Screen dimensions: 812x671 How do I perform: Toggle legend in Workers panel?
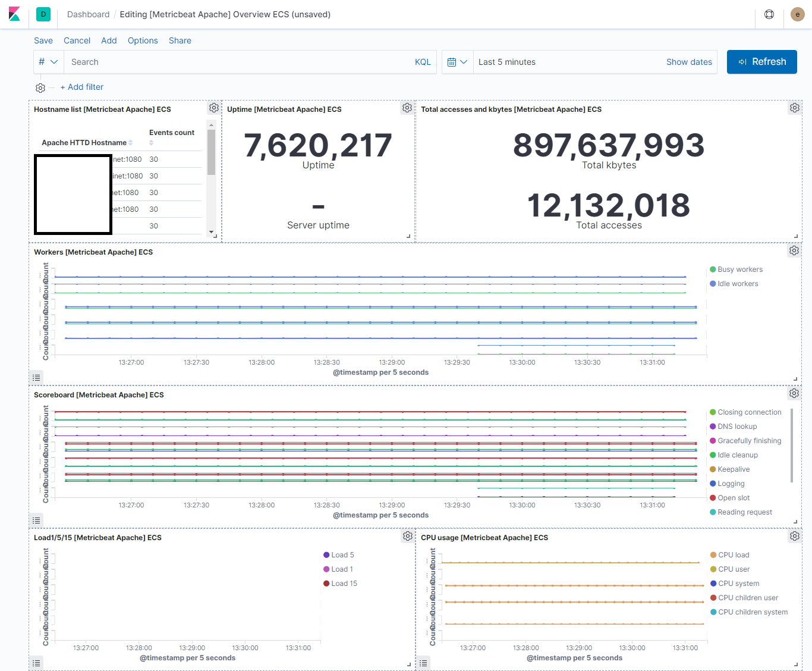point(36,378)
